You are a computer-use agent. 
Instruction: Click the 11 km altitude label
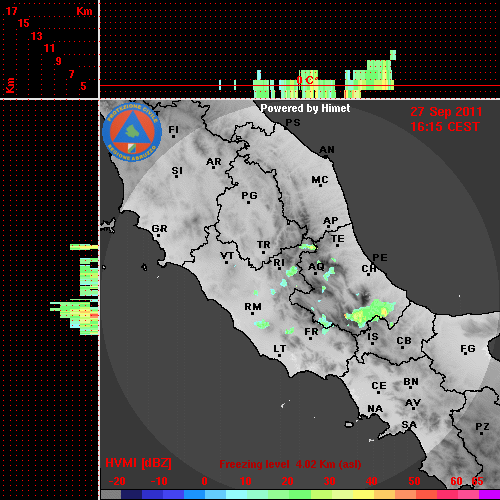click(x=49, y=48)
